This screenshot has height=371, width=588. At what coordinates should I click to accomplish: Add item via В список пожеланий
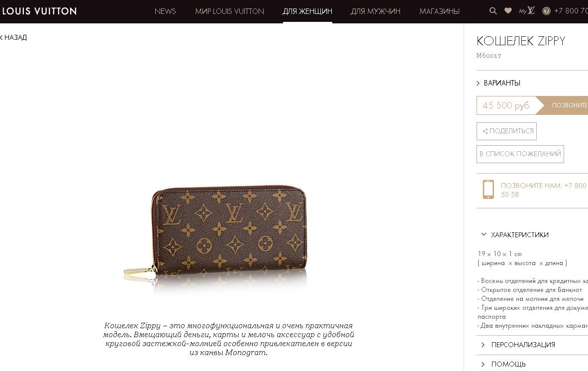coord(520,154)
